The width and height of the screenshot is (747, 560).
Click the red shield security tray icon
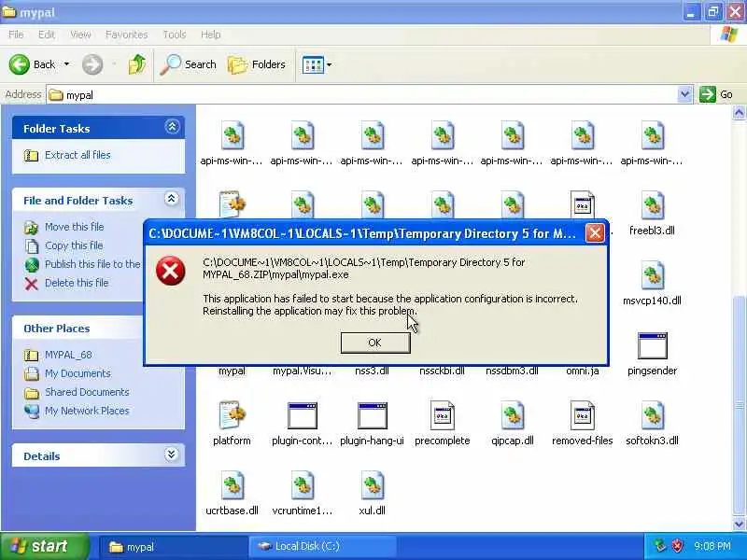[677, 546]
